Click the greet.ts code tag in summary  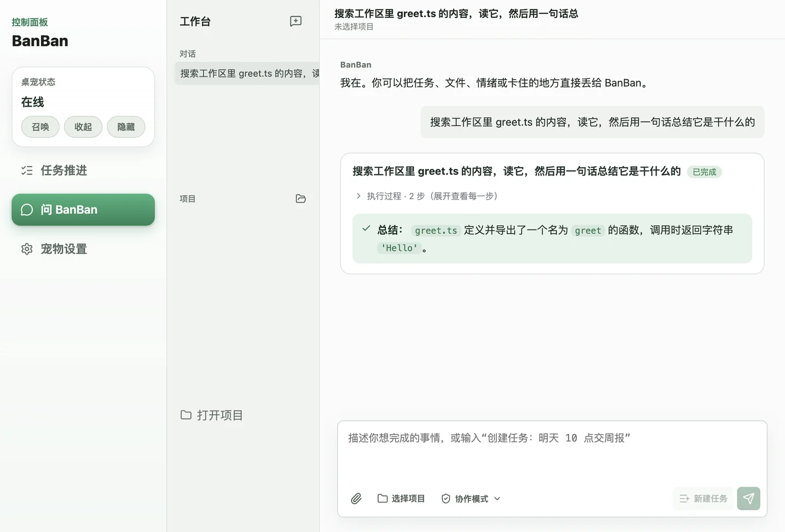pyautogui.click(x=436, y=231)
